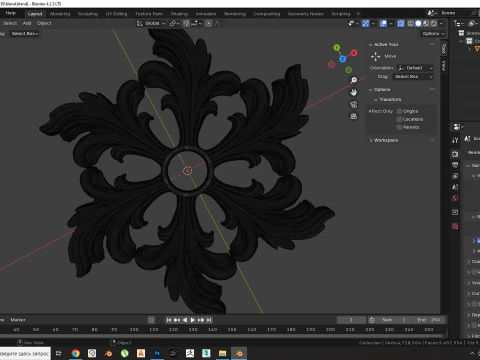Switch to the Sculpting workspace tab
Viewport: 480px width, 360px height.
(x=88, y=14)
